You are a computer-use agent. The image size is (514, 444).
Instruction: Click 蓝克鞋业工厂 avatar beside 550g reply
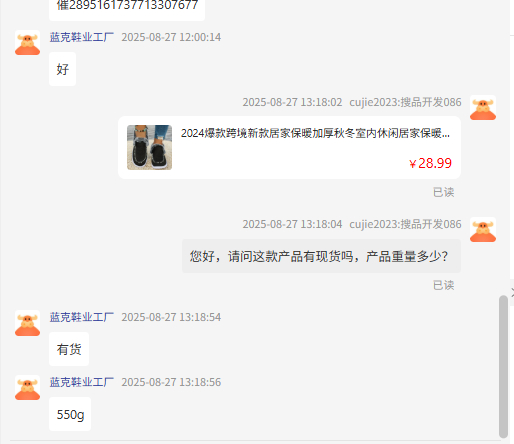[x=27, y=388]
